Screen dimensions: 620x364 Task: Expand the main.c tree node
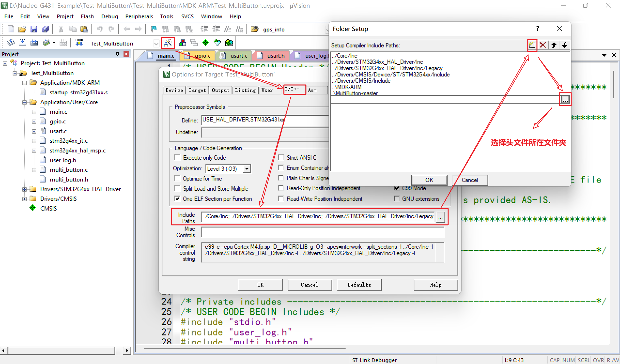pos(34,112)
